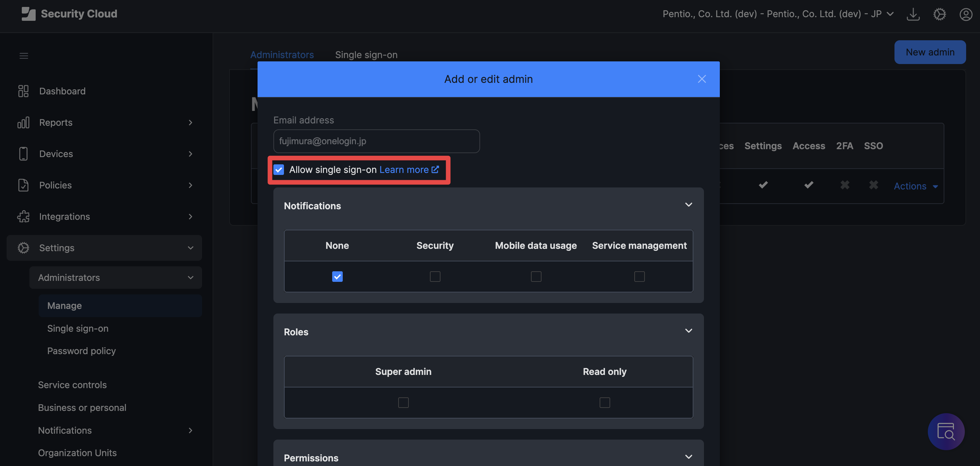Select Single sign-on in the sidebar
Image resolution: width=980 pixels, height=466 pixels.
(78, 328)
